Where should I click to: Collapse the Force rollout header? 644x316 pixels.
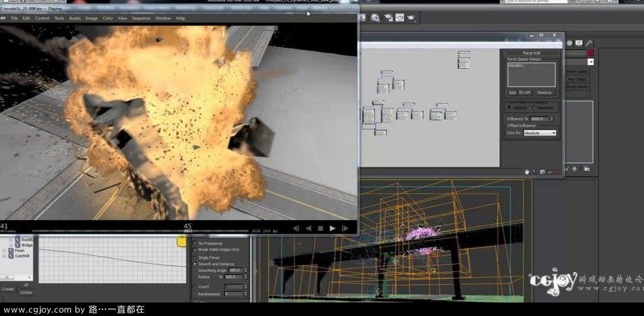532,53
